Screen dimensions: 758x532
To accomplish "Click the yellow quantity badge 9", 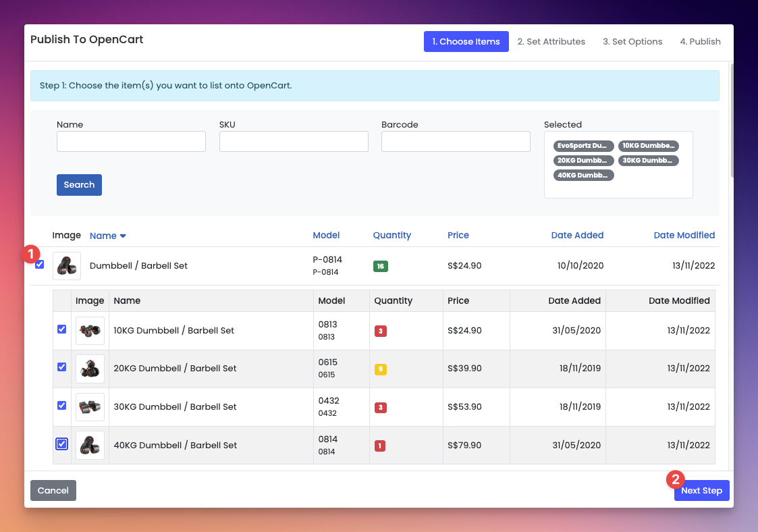I will tap(381, 369).
